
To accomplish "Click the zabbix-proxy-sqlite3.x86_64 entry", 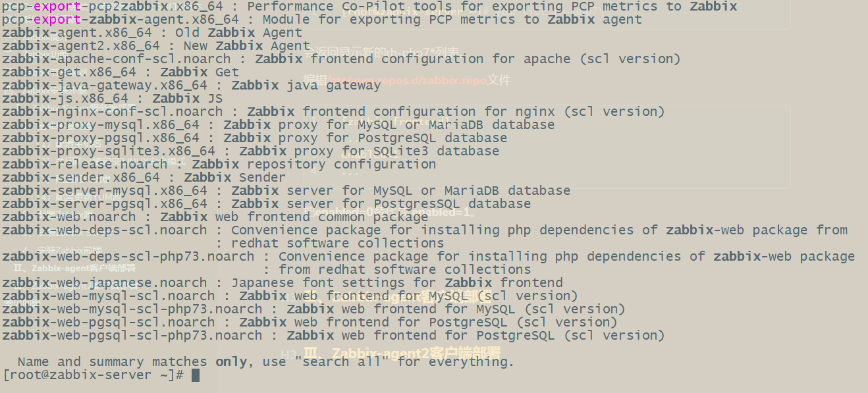I will click(108, 151).
